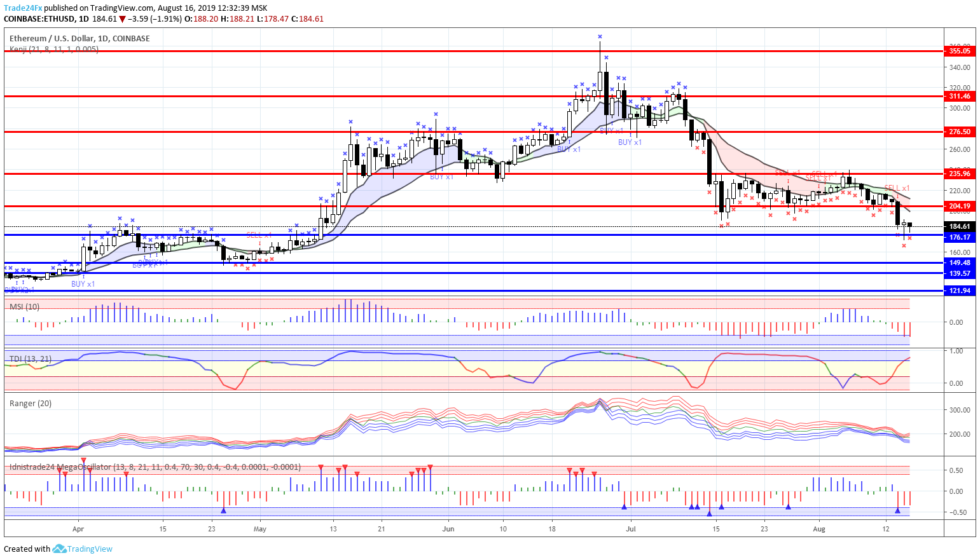Click the Apr date axis label
Screen dimensions: 980x560
[78, 528]
